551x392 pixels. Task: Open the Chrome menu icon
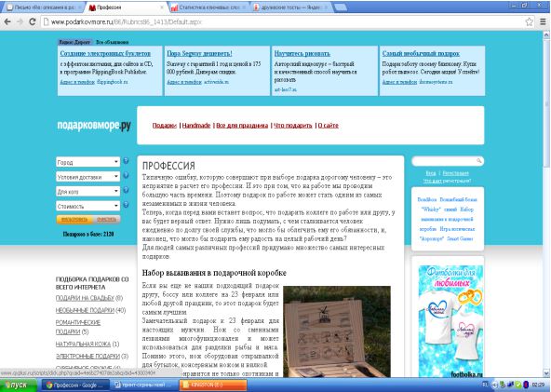[x=543, y=21]
